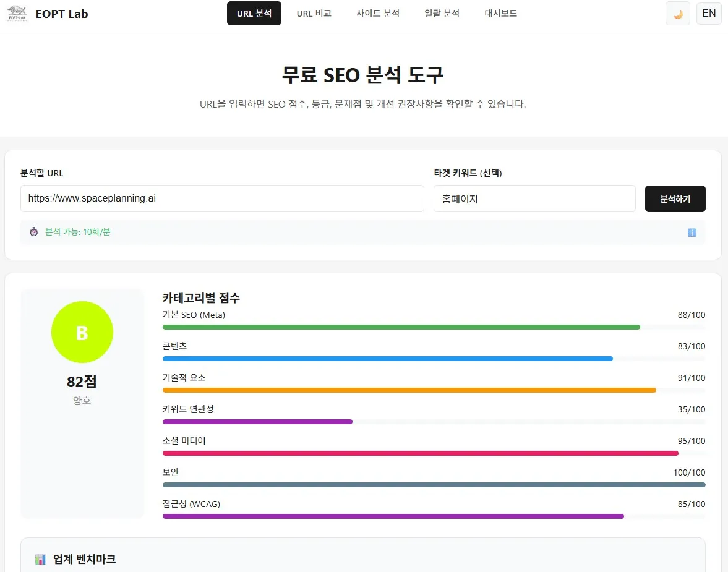Click the green circular grade B badge
The width and height of the screenshot is (728, 572).
82,332
